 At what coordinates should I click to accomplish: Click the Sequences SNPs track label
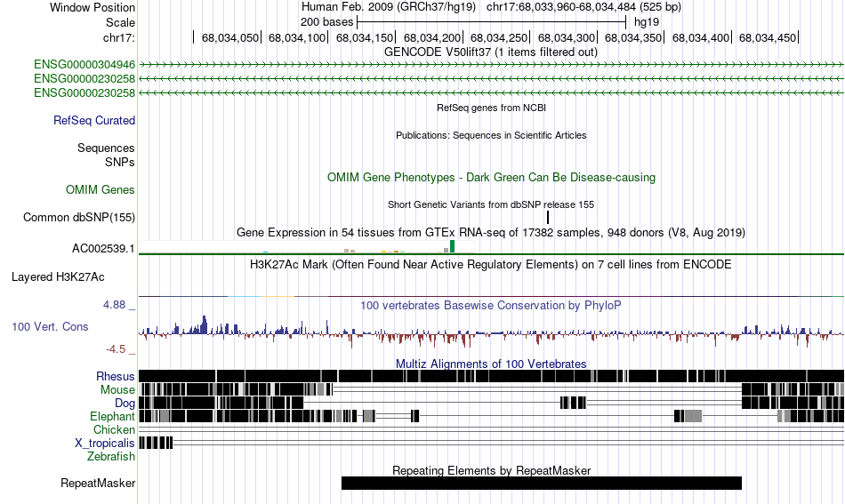106,155
